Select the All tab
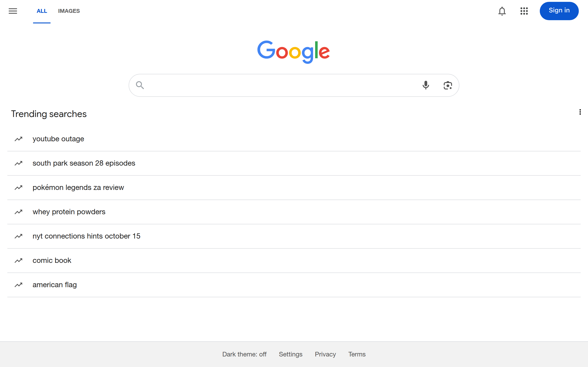 (42, 11)
